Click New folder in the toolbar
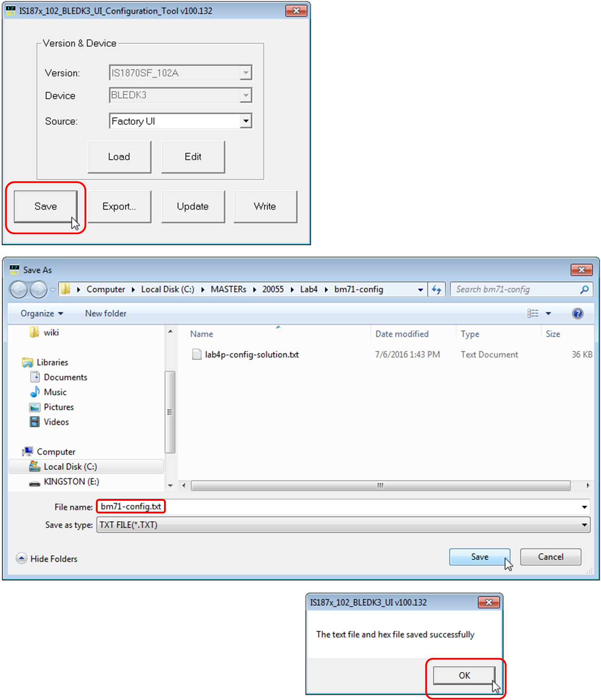Image resolution: width=601 pixels, height=700 pixels. 105,313
